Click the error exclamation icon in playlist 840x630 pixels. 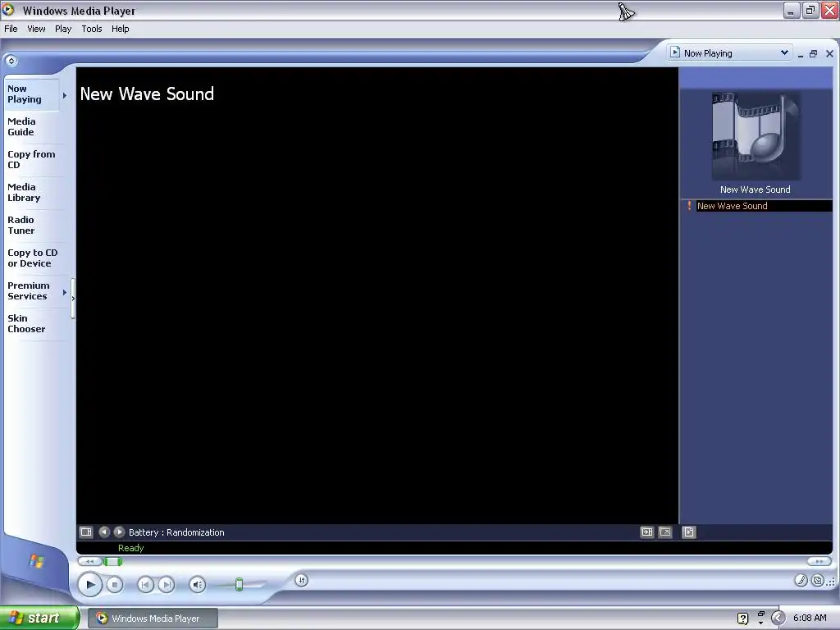click(689, 206)
